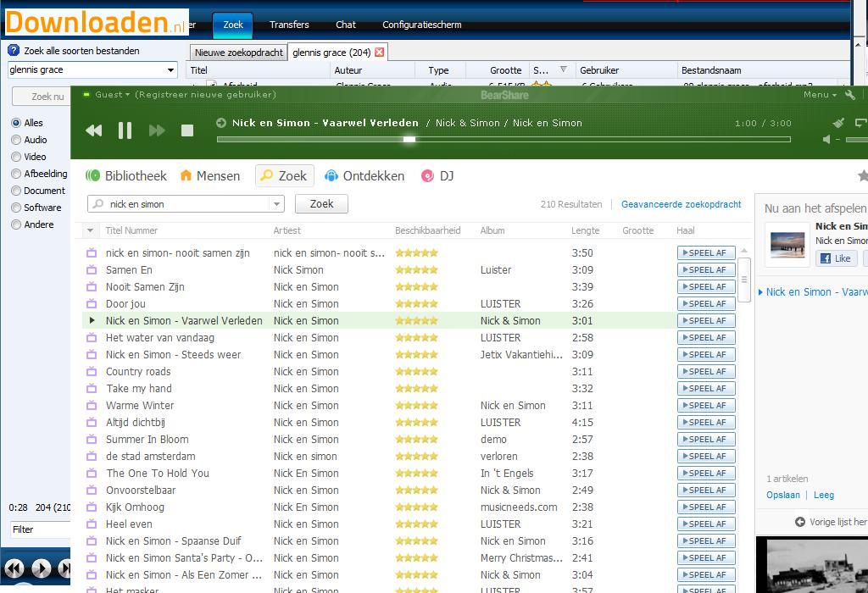Click the media icon of 'Door jou' row
Image resolution: width=868 pixels, height=593 pixels.
92,303
